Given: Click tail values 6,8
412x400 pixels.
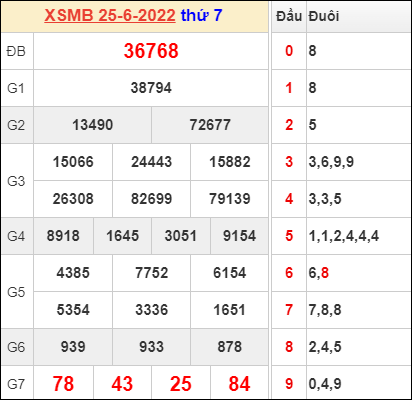Looking at the screenshot, I should tap(319, 273).
